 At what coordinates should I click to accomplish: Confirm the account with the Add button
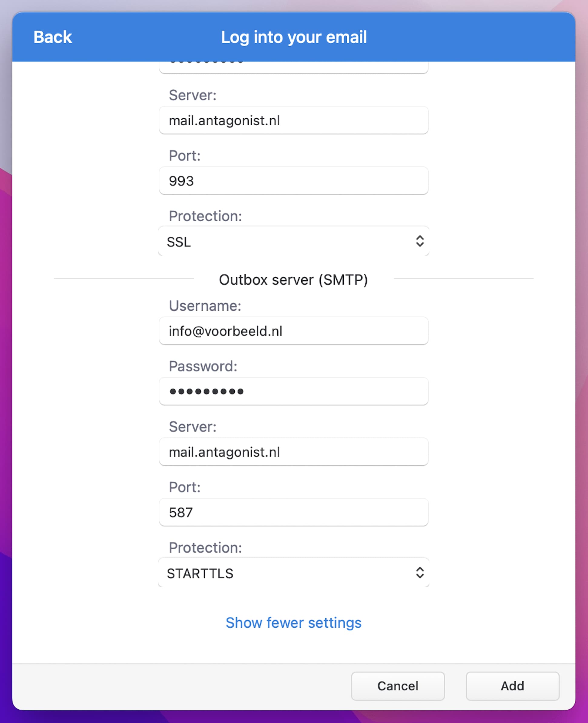[x=513, y=686]
